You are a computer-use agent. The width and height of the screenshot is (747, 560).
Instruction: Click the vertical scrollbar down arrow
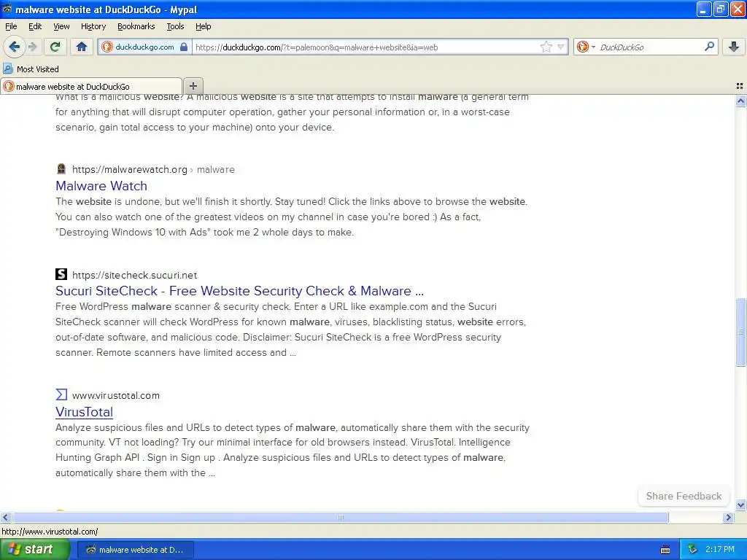coord(740,505)
